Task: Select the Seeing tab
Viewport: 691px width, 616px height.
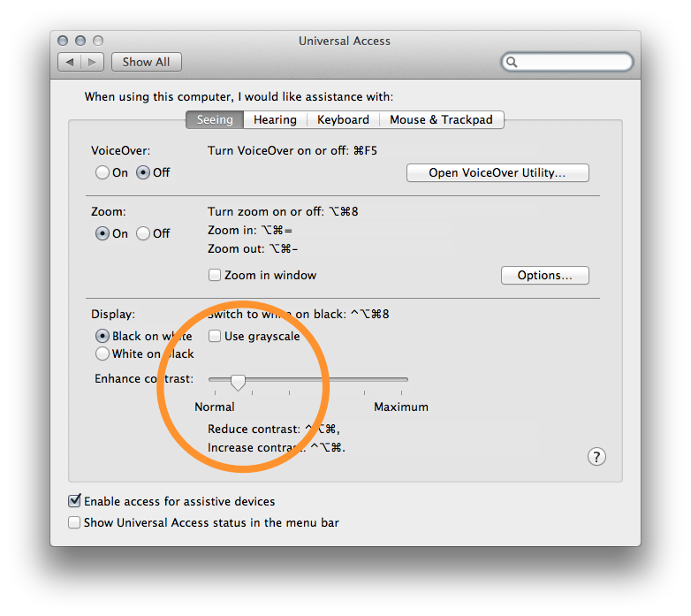Action: (x=215, y=119)
